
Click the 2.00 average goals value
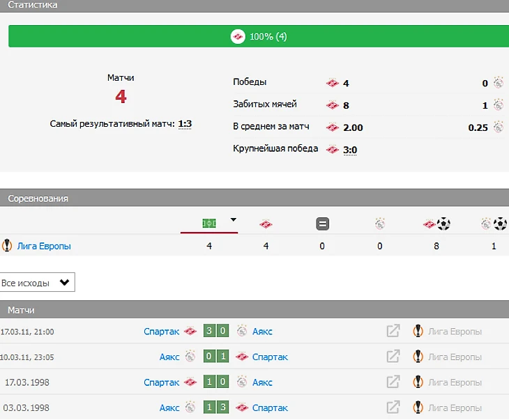click(x=353, y=127)
